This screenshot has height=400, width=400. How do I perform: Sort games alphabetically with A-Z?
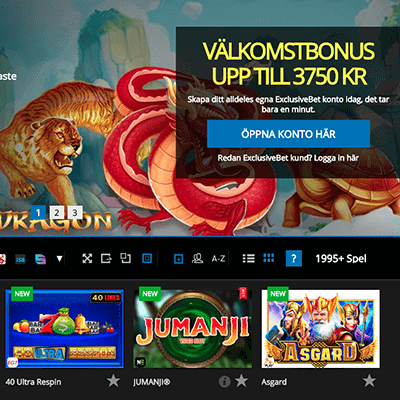point(218,259)
